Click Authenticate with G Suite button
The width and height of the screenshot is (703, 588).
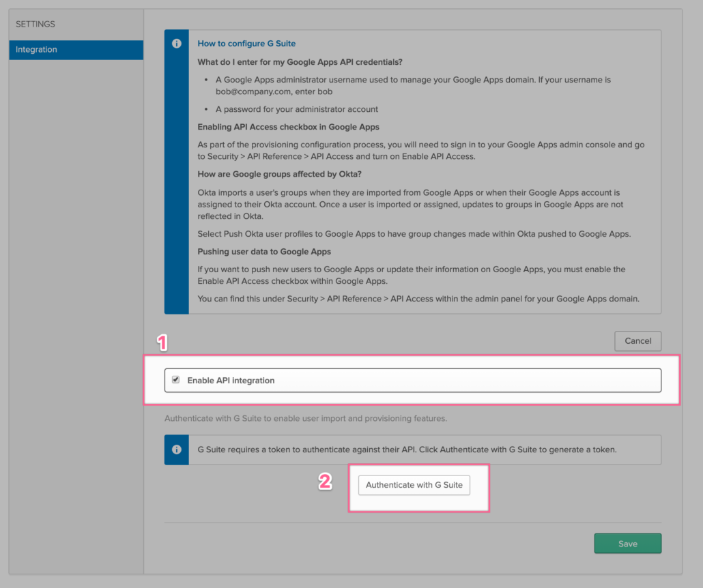tap(414, 485)
